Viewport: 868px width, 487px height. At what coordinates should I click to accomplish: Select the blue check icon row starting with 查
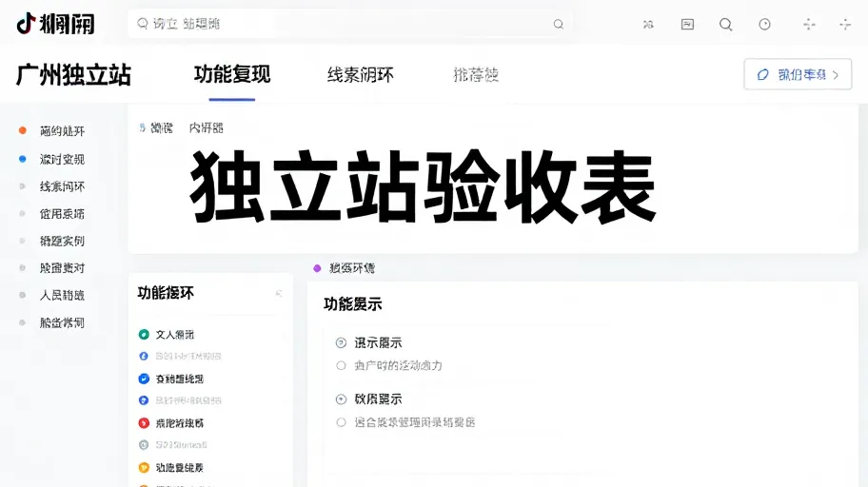click(171, 379)
